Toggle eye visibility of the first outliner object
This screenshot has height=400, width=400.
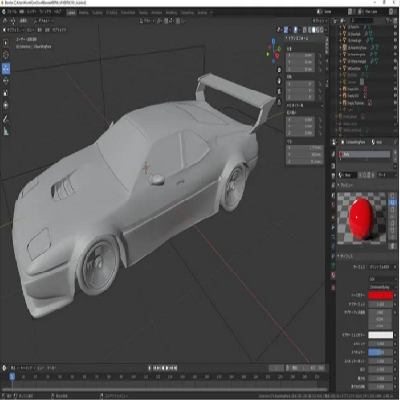tap(395, 27)
